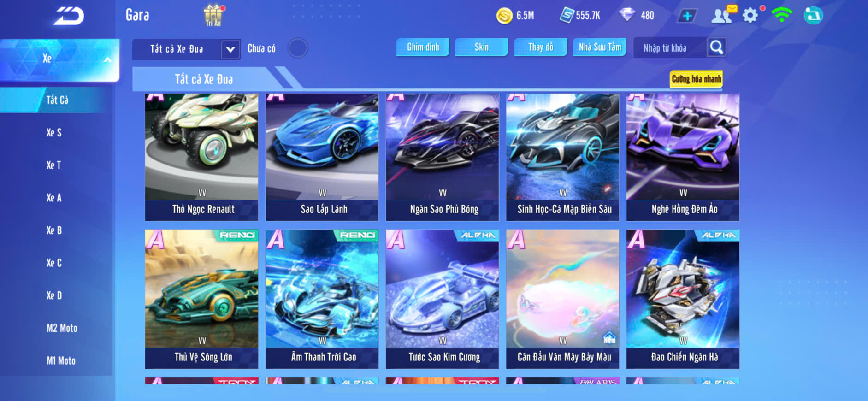Viewport: 868px width, 401px height.
Task: Toggle the Chưa có filter circle
Action: (x=298, y=48)
